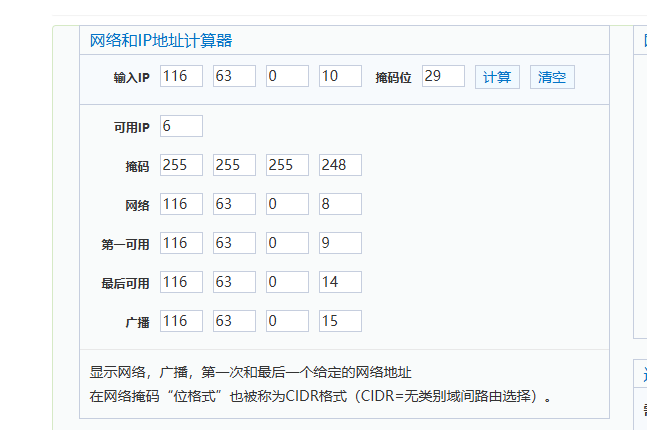Select first octet of 最后可用 row
647x430 pixels.
click(181, 282)
